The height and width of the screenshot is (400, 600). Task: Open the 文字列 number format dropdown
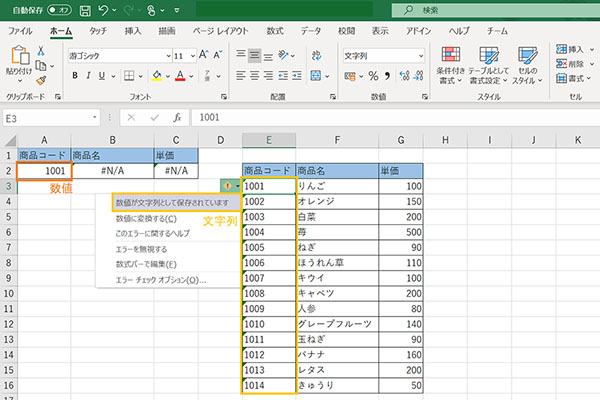pos(418,56)
